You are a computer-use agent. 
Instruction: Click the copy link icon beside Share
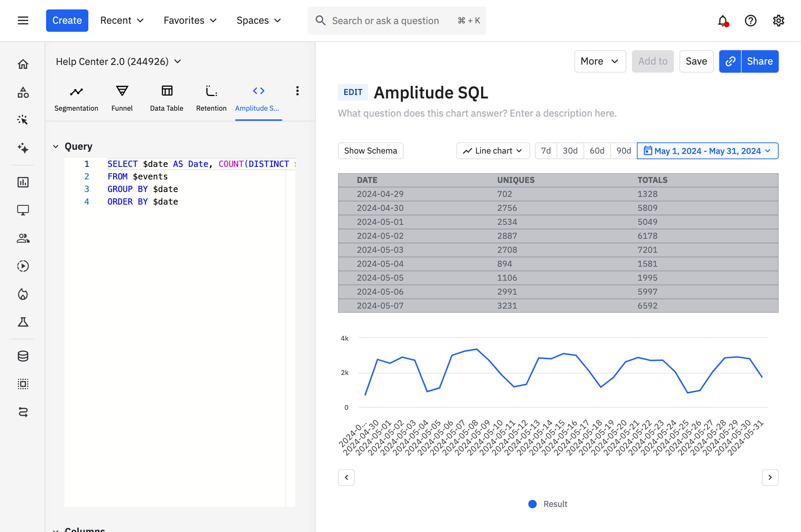pyautogui.click(x=730, y=61)
